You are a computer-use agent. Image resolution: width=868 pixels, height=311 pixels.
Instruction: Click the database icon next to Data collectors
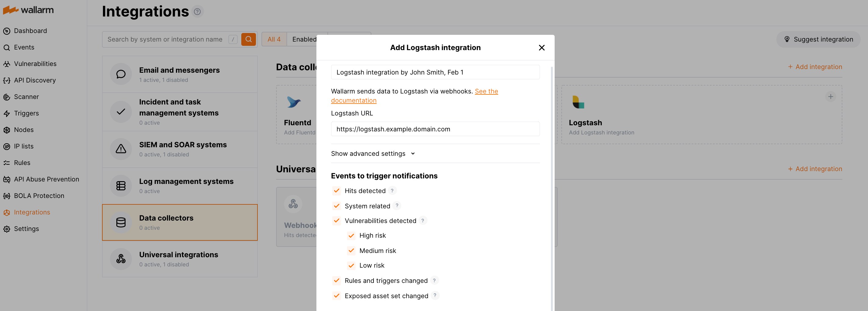coord(121,222)
